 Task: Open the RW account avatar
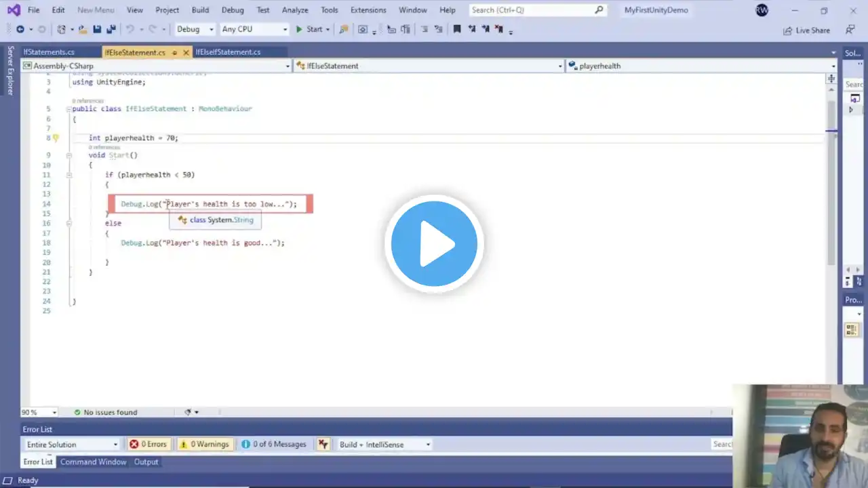click(x=762, y=10)
